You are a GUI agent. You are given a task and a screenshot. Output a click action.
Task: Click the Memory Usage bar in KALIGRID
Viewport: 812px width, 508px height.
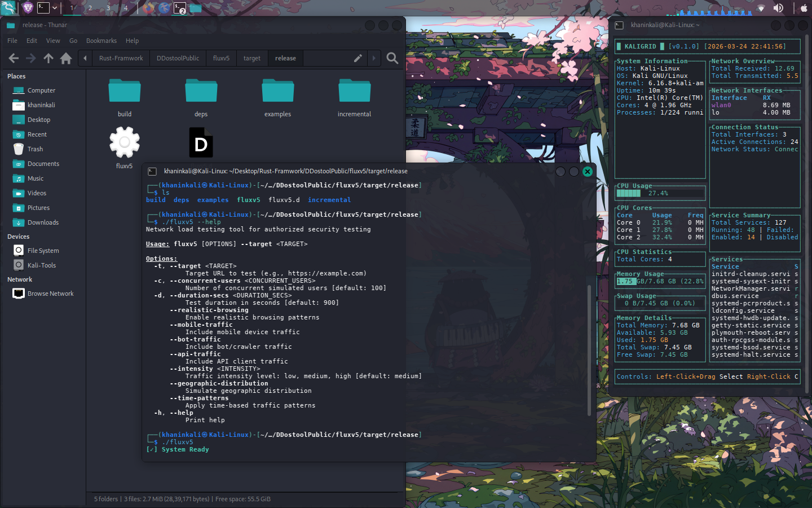pyautogui.click(x=660, y=281)
